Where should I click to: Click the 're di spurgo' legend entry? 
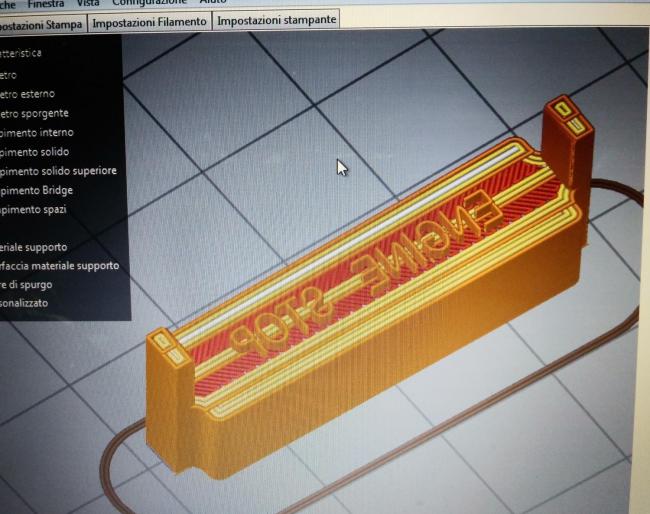pyautogui.click(x=27, y=285)
